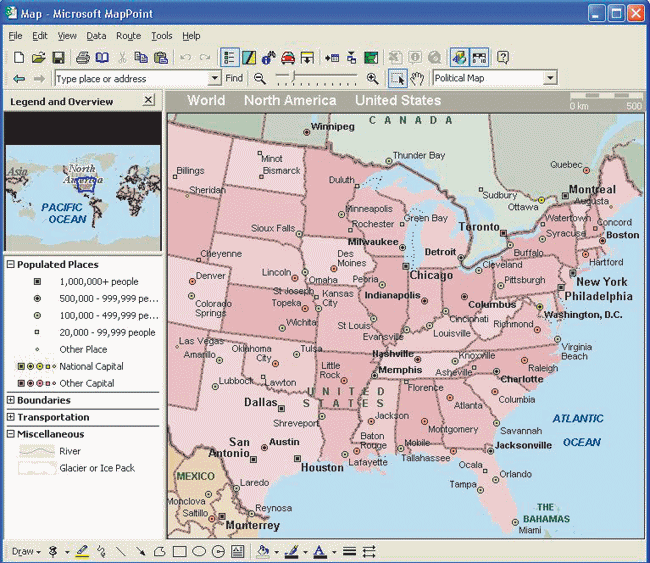
Task: Open the Political Map style dropdown
Action: (x=550, y=78)
